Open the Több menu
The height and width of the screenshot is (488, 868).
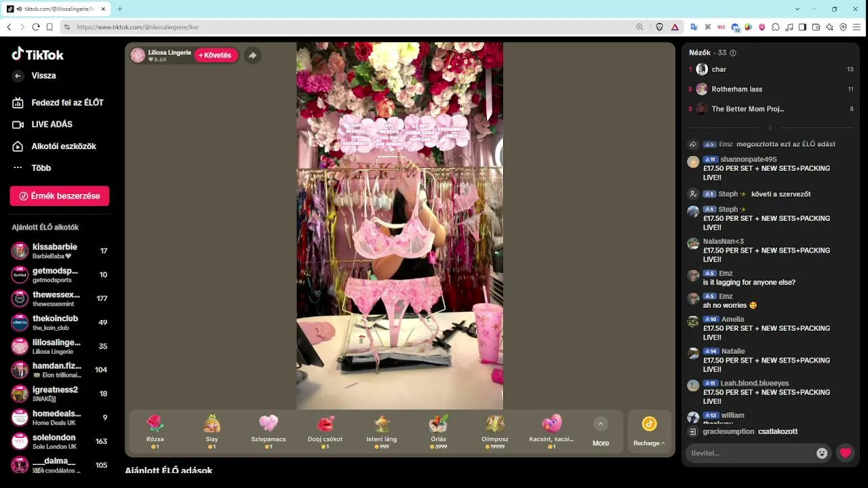tap(32, 168)
